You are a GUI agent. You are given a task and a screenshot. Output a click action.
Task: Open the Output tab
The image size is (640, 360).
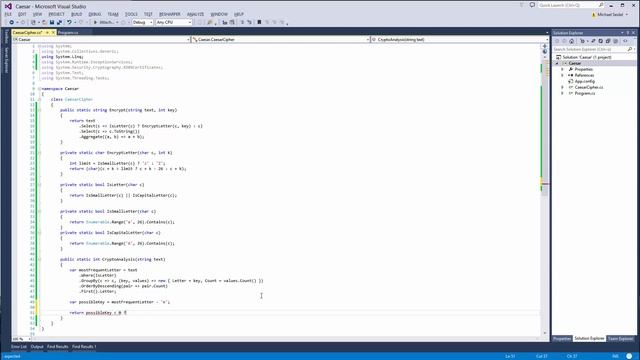[37, 347]
